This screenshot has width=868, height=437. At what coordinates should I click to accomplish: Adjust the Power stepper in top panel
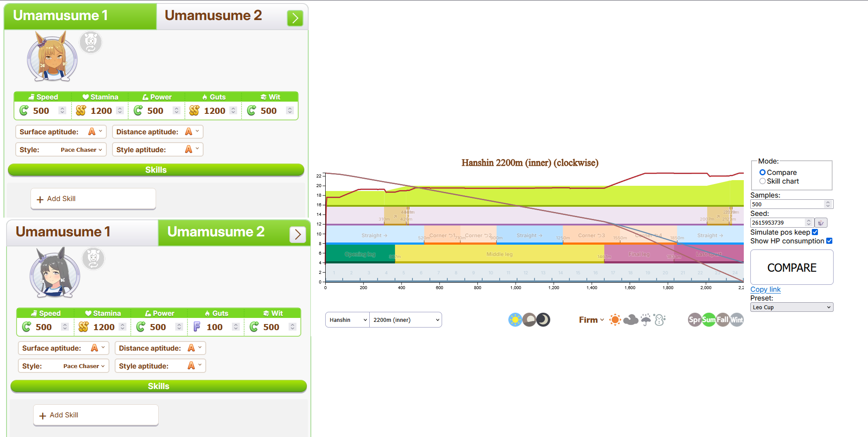coord(177,110)
